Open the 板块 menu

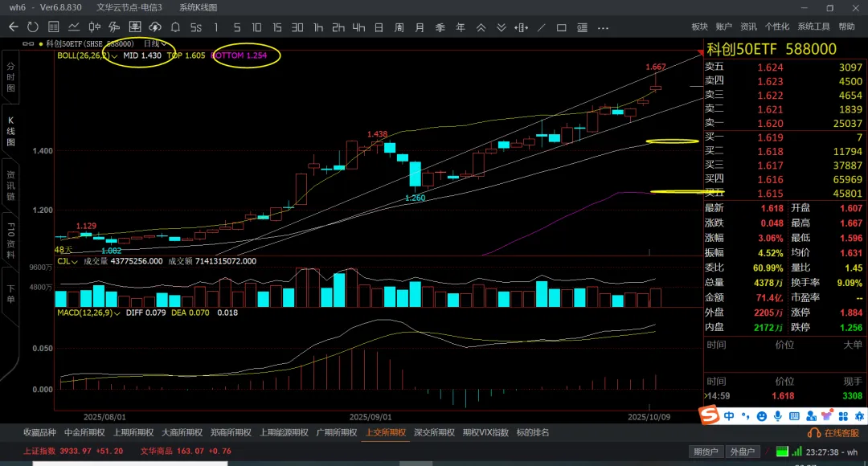click(700, 27)
